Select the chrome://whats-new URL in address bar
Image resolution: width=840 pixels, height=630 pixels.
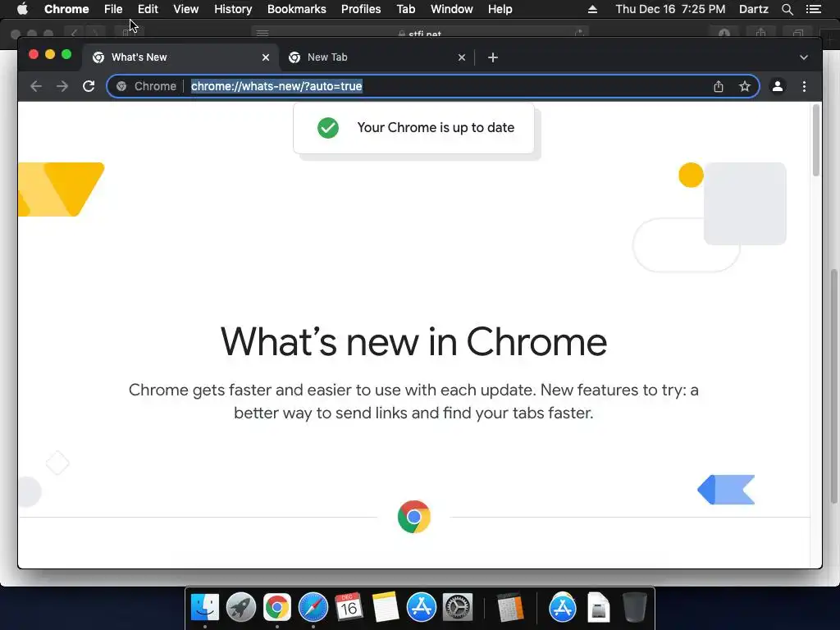click(276, 86)
